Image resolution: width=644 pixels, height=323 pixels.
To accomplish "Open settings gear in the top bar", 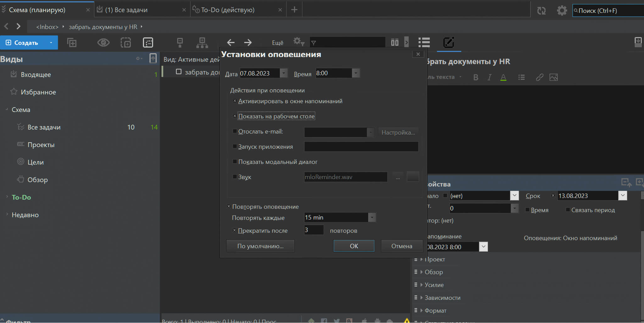I will click(562, 10).
